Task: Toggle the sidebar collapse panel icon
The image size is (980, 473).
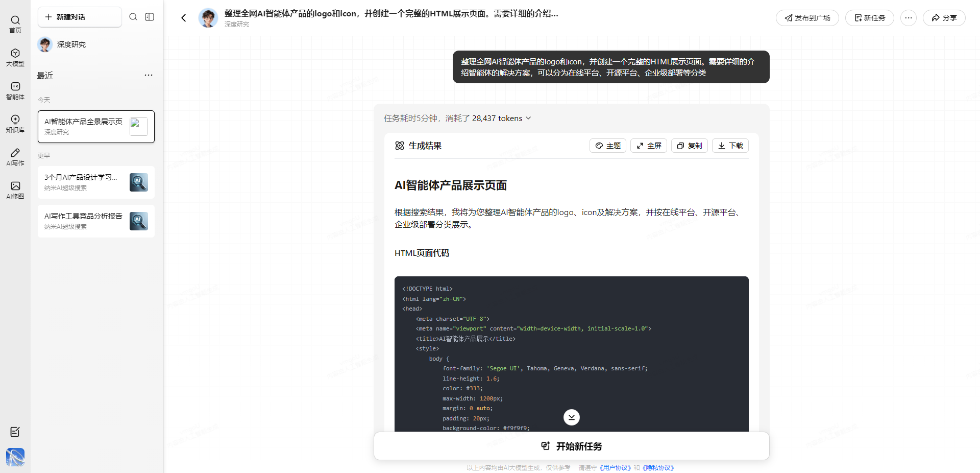Action: click(150, 17)
